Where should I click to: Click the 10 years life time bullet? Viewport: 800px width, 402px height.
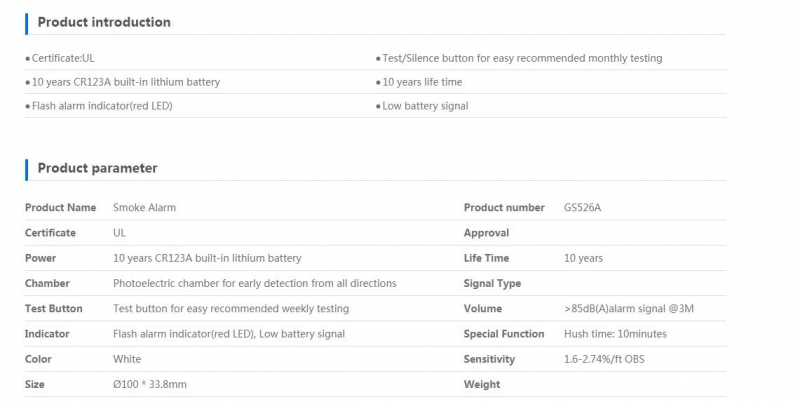(x=422, y=82)
